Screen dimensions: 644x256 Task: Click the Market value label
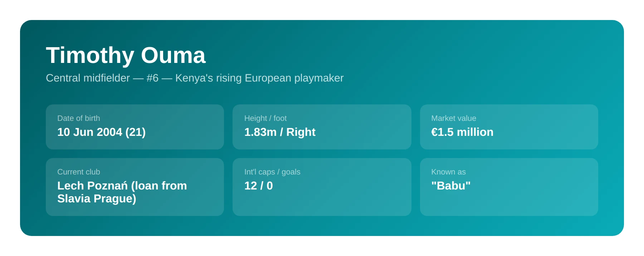click(454, 118)
